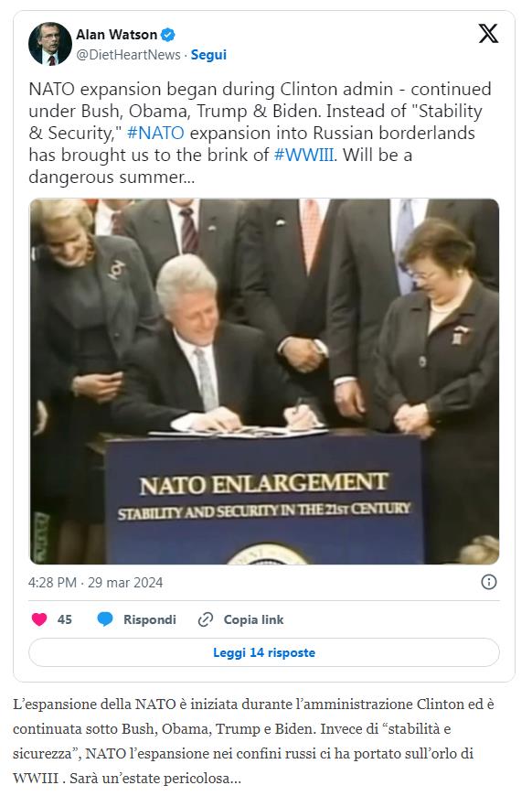532x796 pixels.
Task: Open Alan Watson's profile avatar
Action: [50, 44]
